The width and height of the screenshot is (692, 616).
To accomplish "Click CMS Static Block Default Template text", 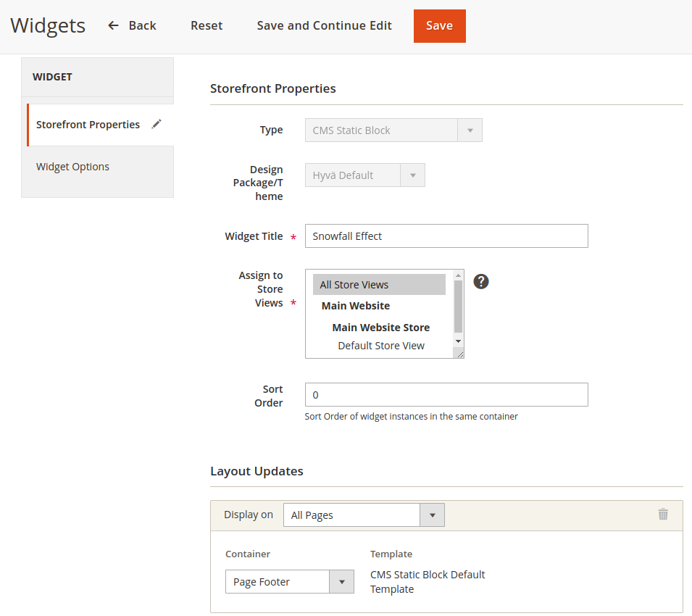I will (x=428, y=582).
